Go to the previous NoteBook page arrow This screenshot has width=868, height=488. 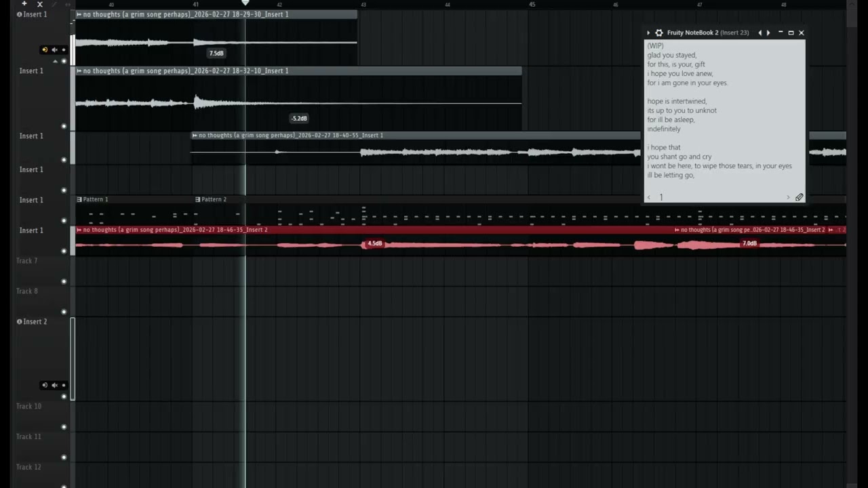coord(649,197)
